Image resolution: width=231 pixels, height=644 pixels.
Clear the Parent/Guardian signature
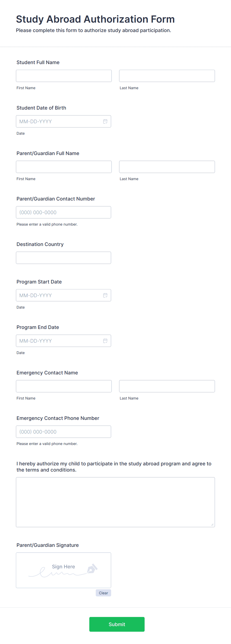pyautogui.click(x=103, y=593)
